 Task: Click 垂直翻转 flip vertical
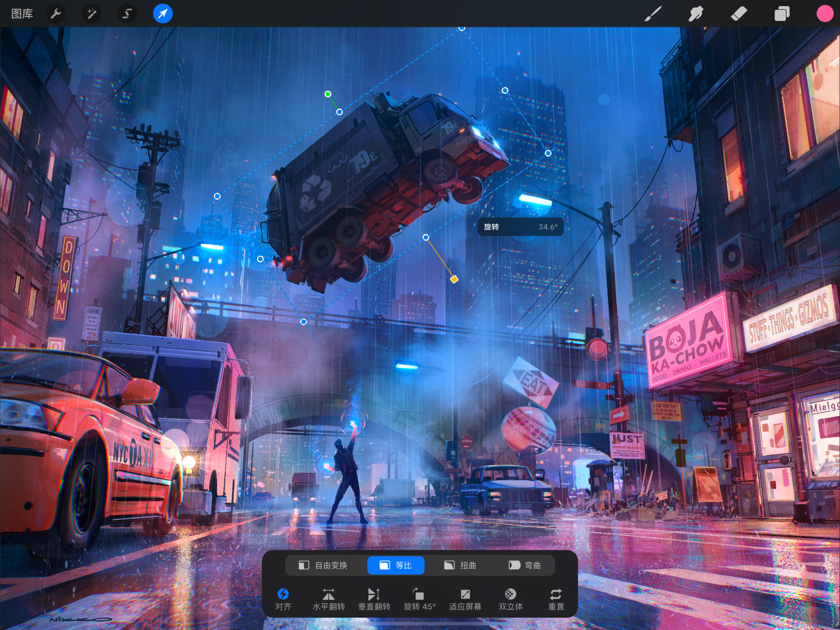click(x=374, y=600)
